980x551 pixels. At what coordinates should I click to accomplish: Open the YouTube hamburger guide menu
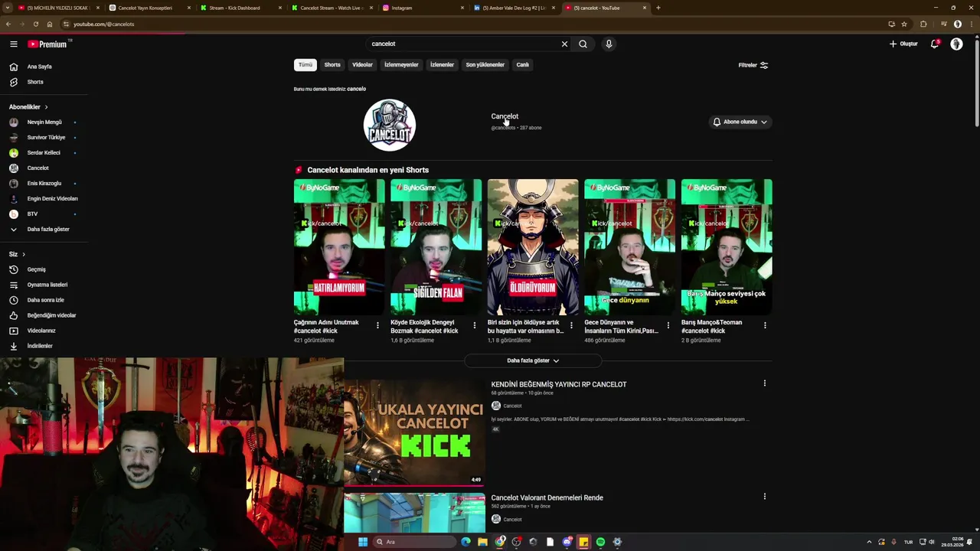click(13, 44)
